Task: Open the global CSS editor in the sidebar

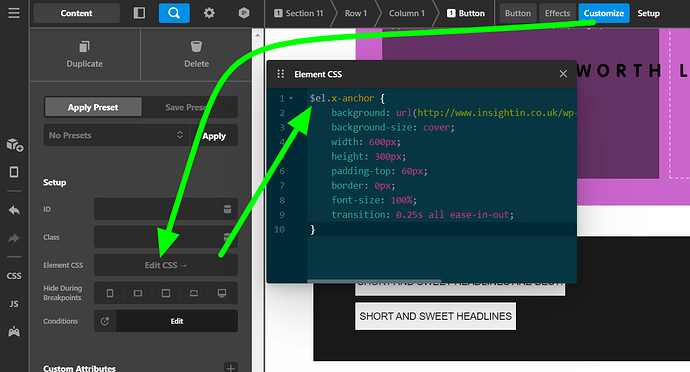Action: [x=14, y=276]
